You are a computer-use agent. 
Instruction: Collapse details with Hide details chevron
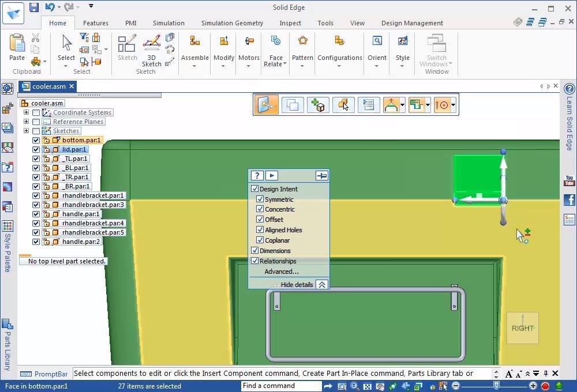tap(322, 285)
